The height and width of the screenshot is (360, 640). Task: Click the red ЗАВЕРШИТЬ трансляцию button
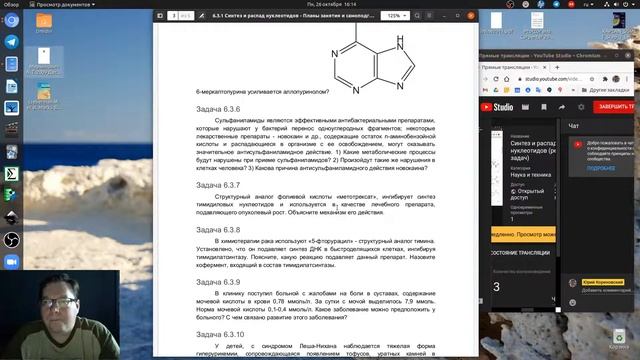click(613, 107)
